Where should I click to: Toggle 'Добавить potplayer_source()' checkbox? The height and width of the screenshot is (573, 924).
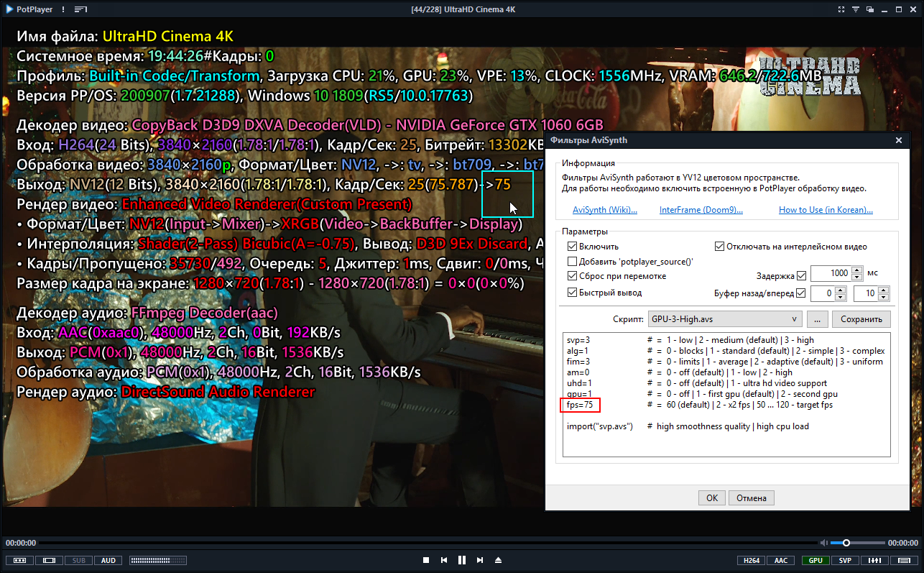point(573,262)
